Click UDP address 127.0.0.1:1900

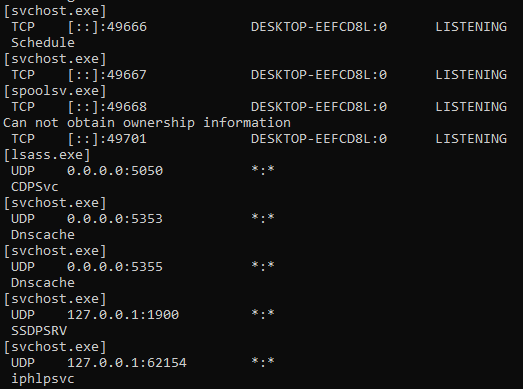click(x=123, y=315)
